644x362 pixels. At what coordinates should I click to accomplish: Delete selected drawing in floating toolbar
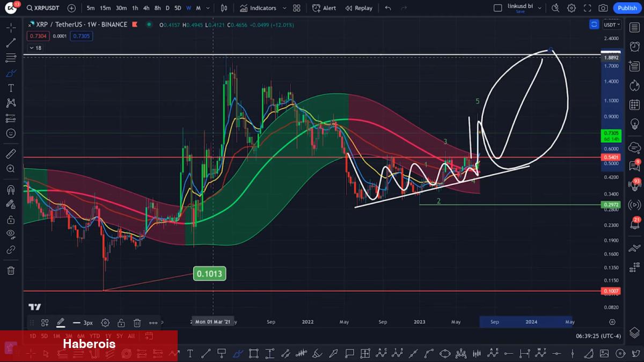pos(137,323)
